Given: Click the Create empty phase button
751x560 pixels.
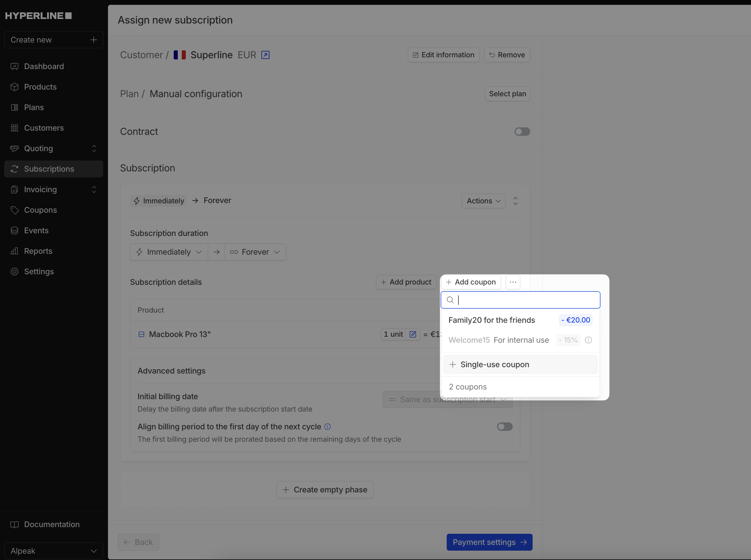Looking at the screenshot, I should point(325,490).
